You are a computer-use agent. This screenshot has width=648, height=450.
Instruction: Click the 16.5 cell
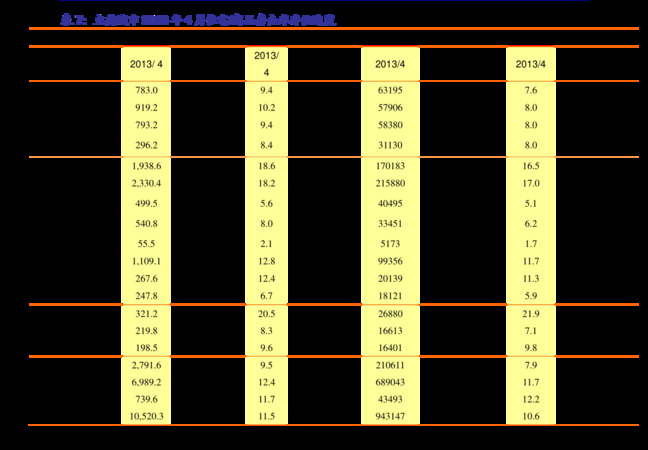point(531,166)
